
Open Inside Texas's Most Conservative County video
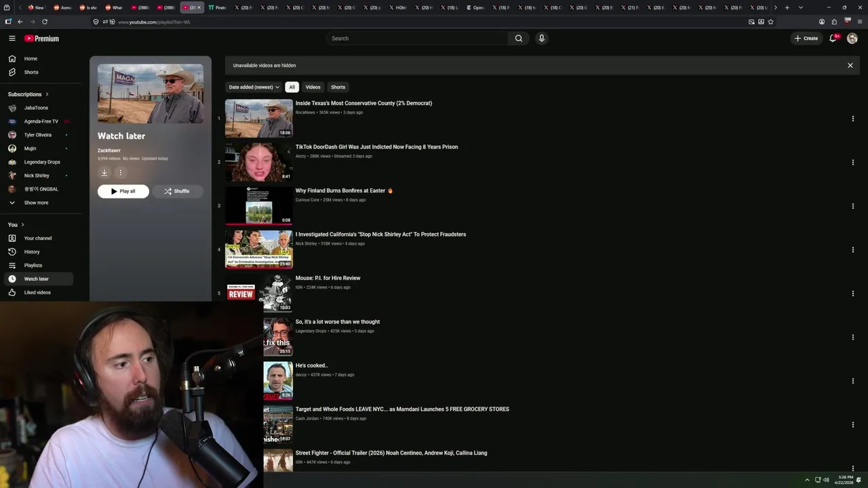tap(363, 103)
